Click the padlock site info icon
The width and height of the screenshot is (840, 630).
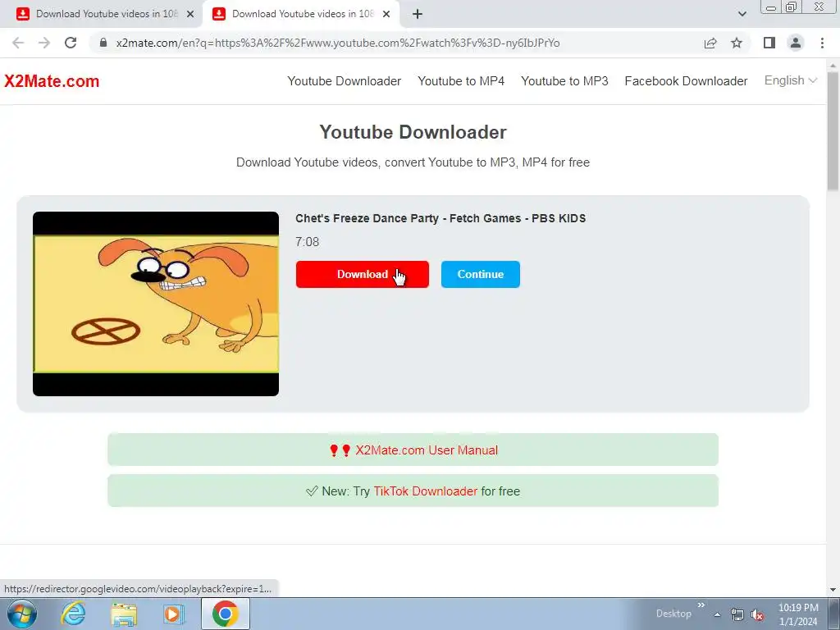pos(103,43)
